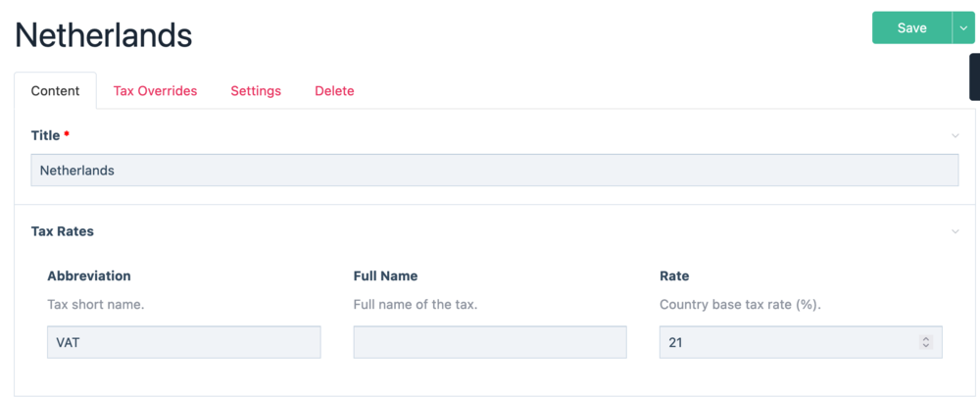Click the Title field label
980x397 pixels.
coord(46,135)
